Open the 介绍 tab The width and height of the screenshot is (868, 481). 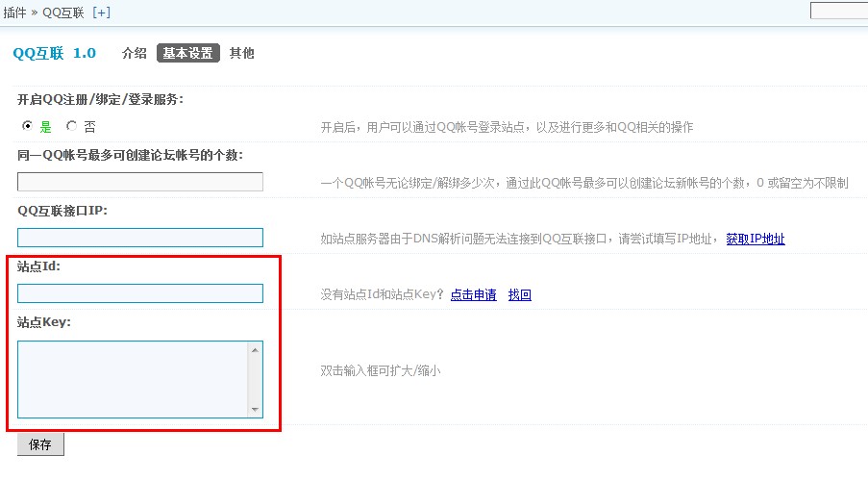134,53
